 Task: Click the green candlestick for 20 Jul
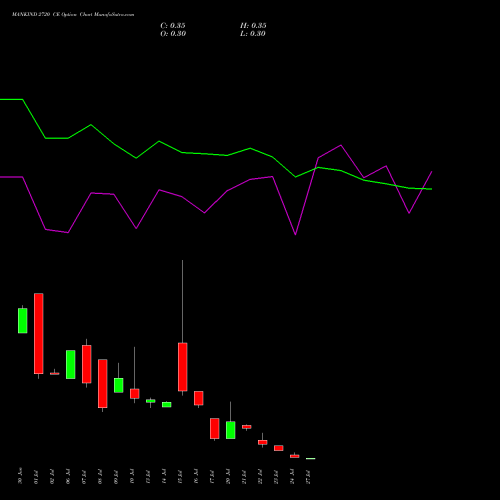(x=231, y=430)
